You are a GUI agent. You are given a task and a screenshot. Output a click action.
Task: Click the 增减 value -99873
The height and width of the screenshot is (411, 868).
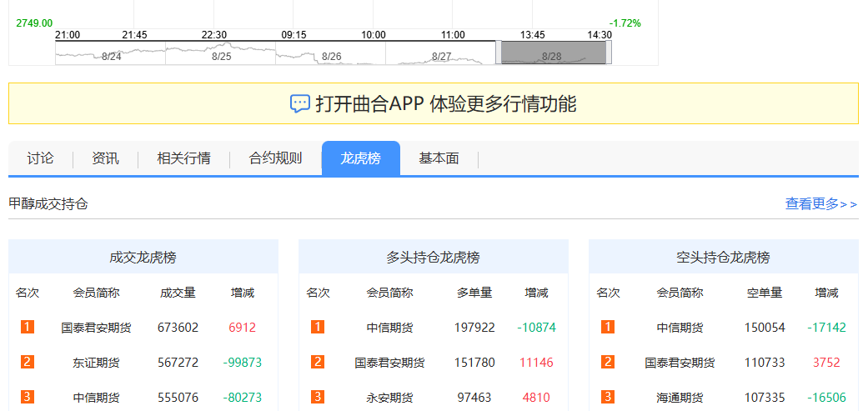[x=243, y=363]
